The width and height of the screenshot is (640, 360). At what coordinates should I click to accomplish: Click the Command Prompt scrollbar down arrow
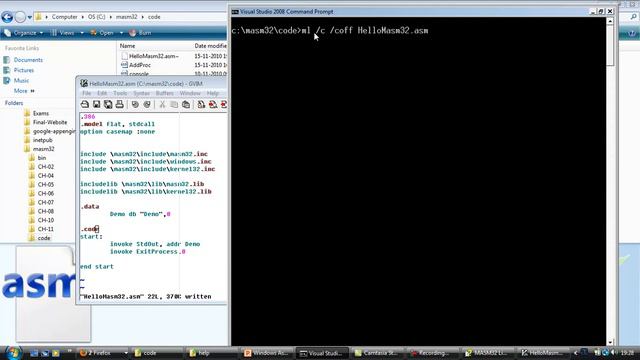pos(610,342)
